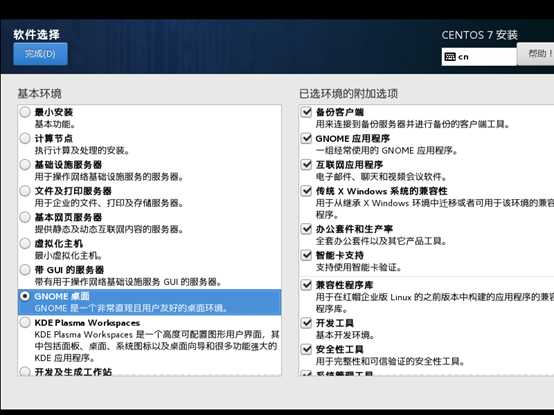Click text 一组经常使用的 GNOME 应用程序。

387,151
